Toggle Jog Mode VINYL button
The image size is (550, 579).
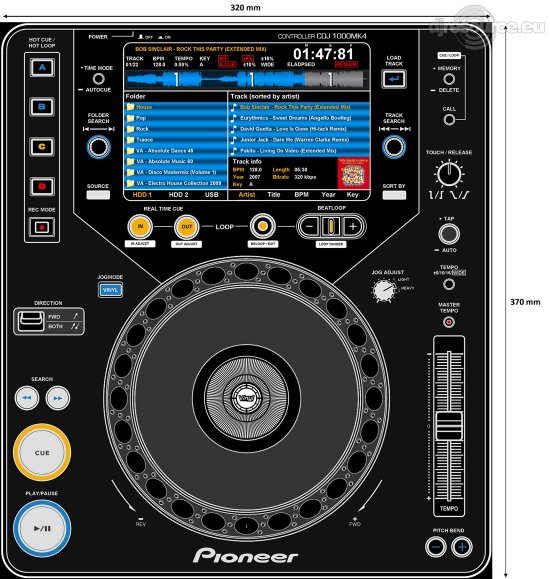pos(110,290)
